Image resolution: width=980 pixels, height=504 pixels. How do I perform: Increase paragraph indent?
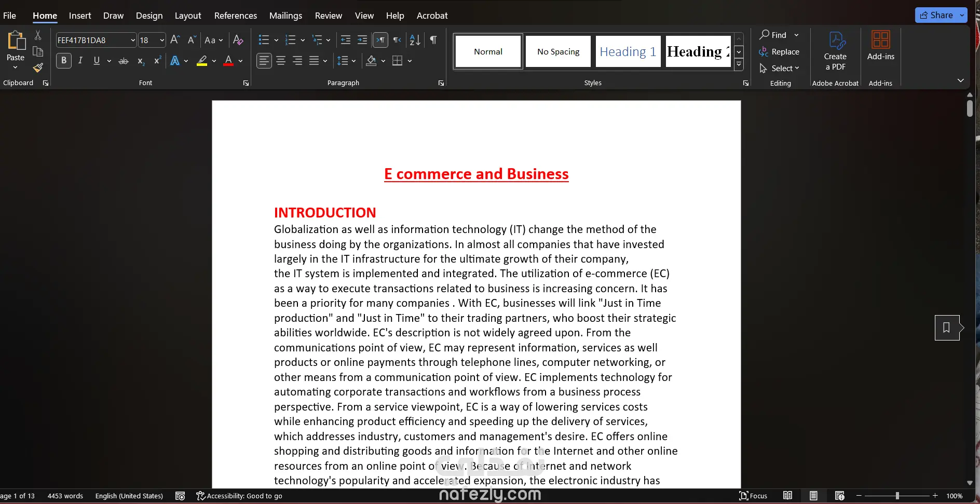point(362,40)
